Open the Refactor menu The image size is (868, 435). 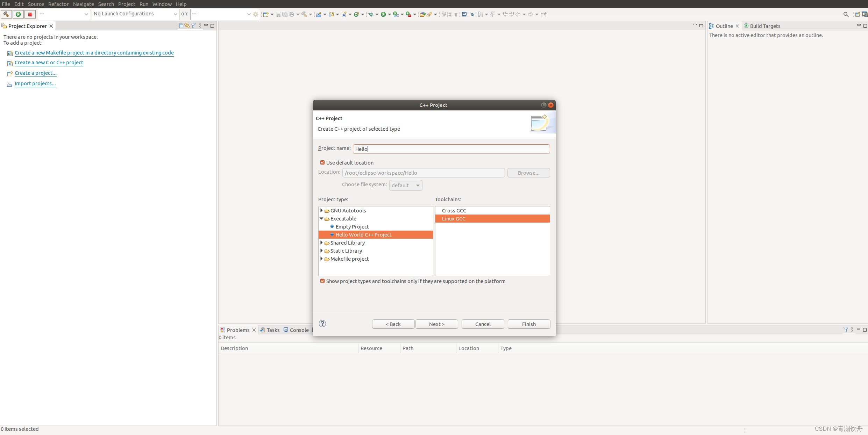tap(58, 4)
